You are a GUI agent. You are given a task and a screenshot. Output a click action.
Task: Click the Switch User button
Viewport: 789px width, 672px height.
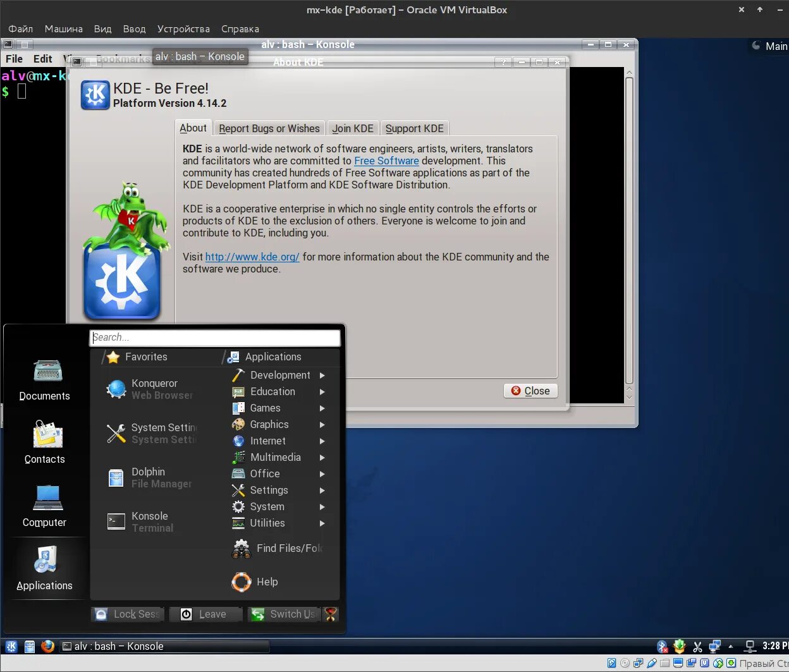coord(284,614)
